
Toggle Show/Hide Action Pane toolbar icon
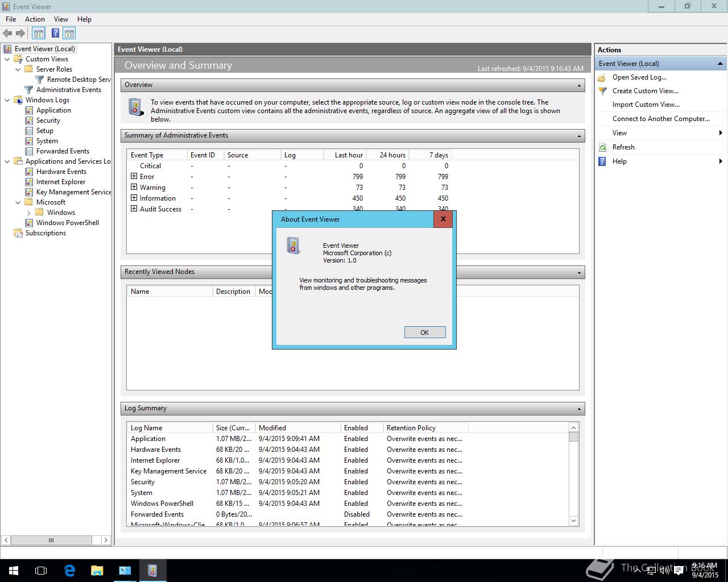click(x=69, y=34)
